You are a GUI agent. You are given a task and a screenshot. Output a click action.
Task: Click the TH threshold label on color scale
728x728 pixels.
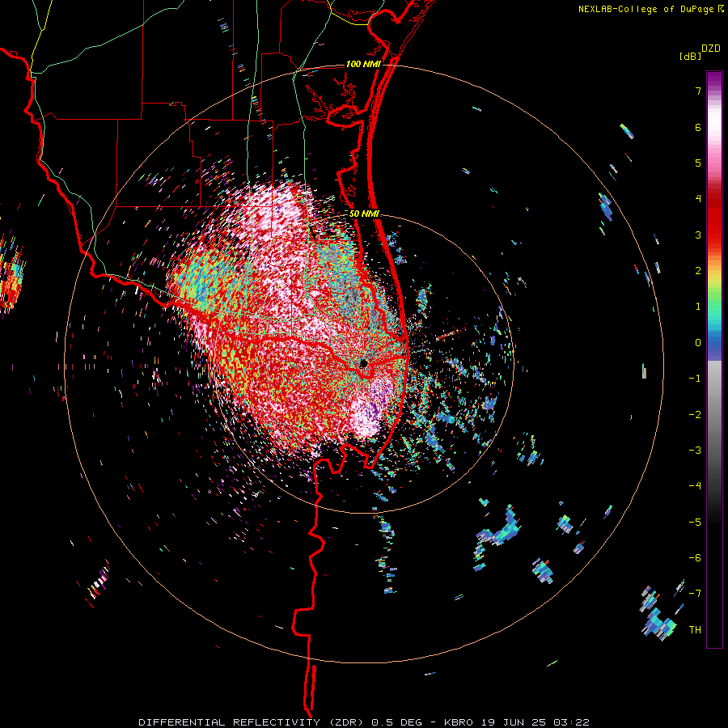(695, 629)
